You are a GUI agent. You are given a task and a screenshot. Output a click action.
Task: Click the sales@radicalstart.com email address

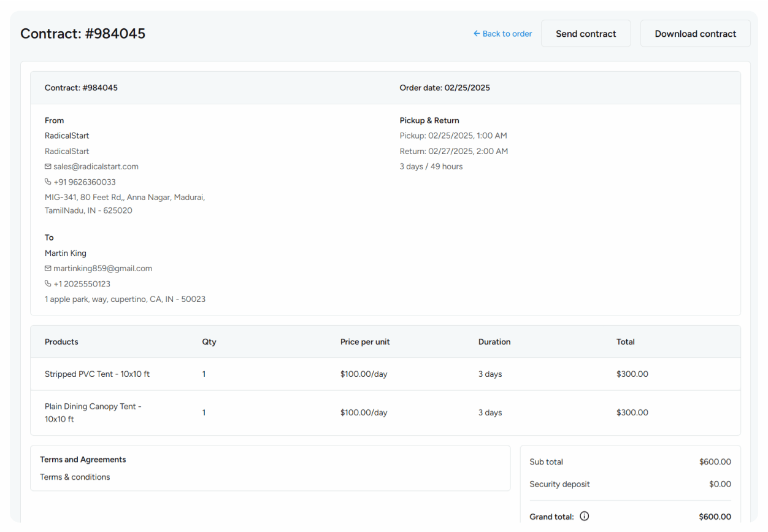click(x=96, y=166)
